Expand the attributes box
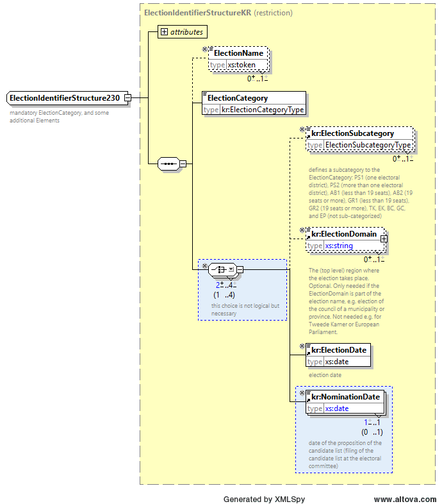The height and width of the screenshot is (504, 442). 164,32
